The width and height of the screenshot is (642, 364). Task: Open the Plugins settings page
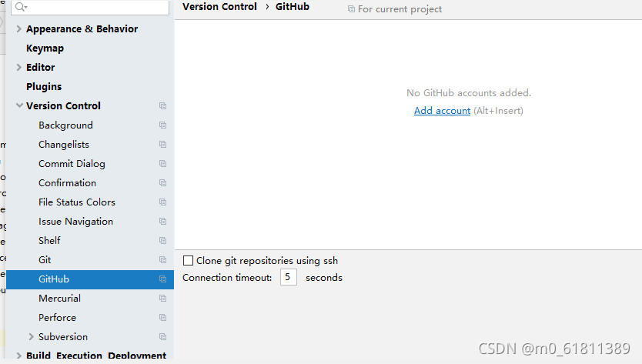(44, 87)
